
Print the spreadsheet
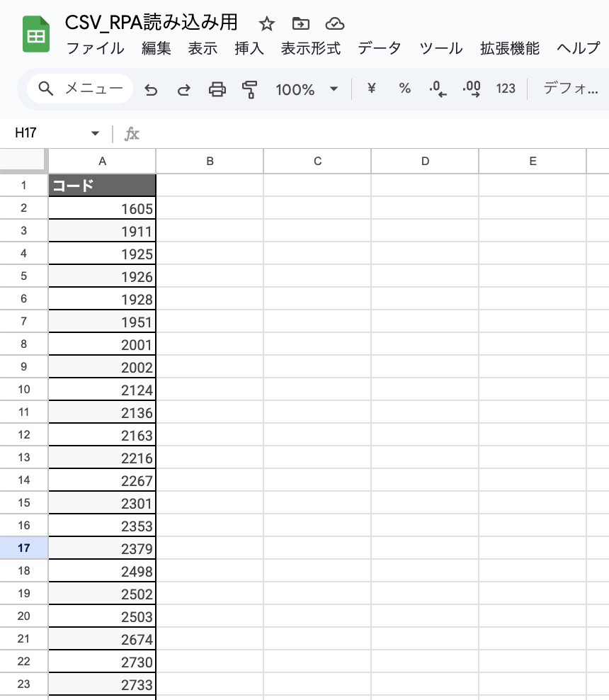pos(217,89)
